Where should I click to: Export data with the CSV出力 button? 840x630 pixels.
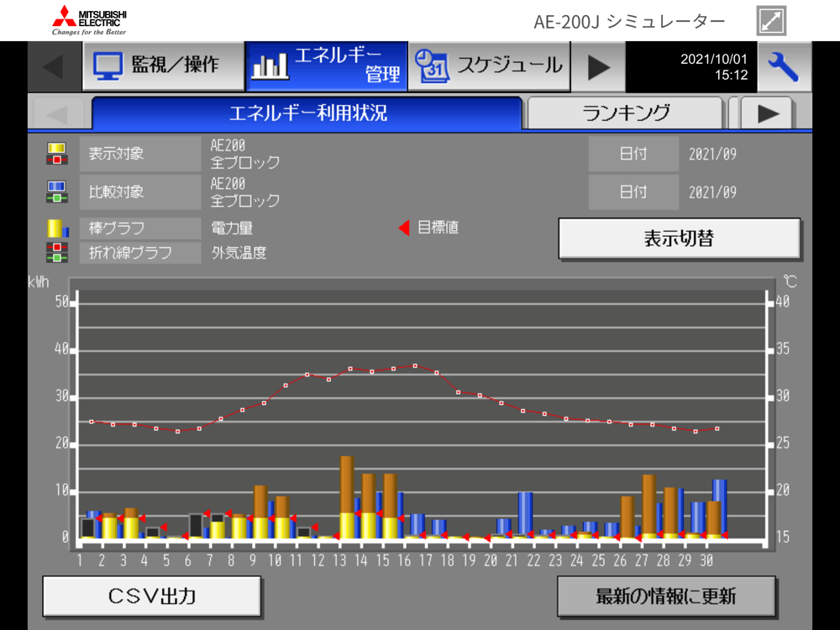coord(152,596)
